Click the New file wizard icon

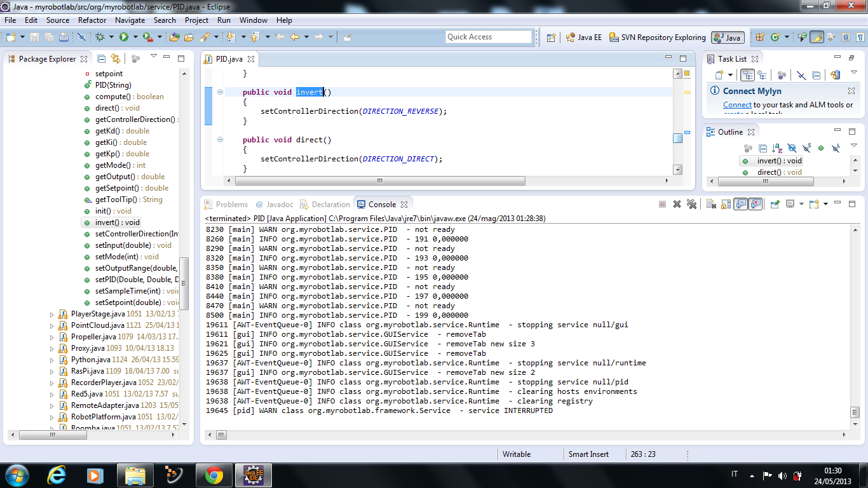(x=10, y=37)
